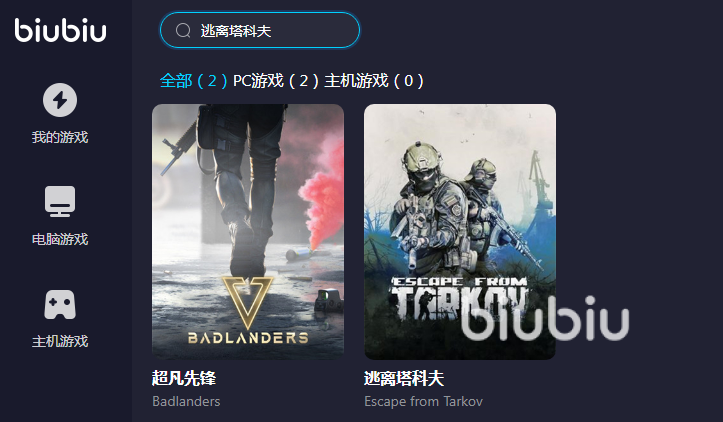Click the 我的游戏 sidebar label
The height and width of the screenshot is (422, 723).
click(60, 137)
